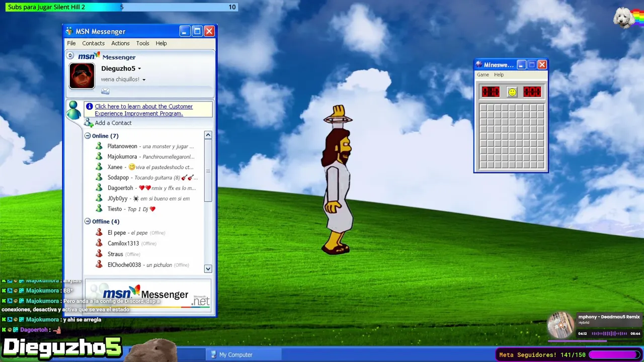
Task: Click the red offline icon beside Camilox1313
Action: (x=99, y=243)
